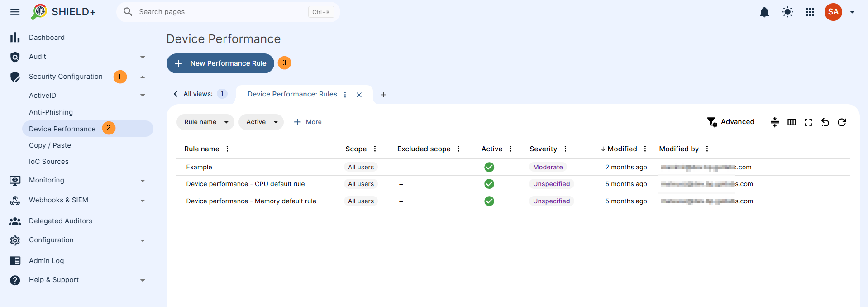
Task: Select Device Performance in sidebar
Action: pyautogui.click(x=88, y=129)
